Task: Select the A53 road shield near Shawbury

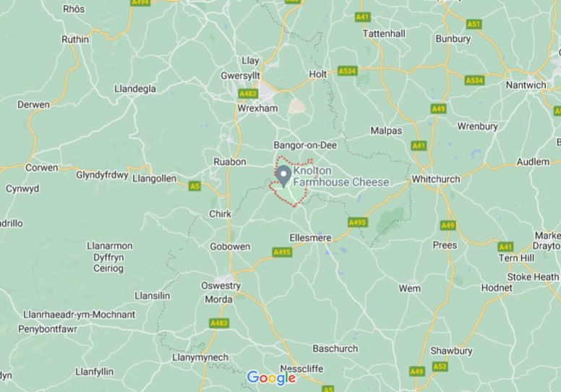Action: pyautogui.click(x=440, y=367)
